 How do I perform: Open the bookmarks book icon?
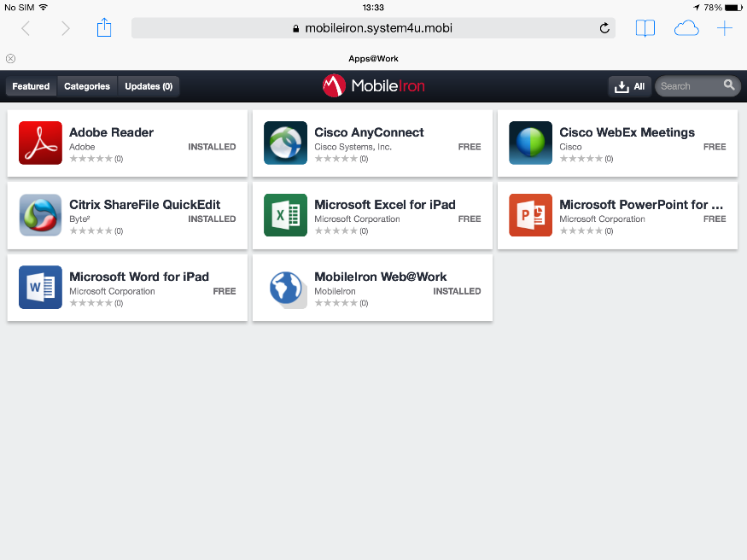click(645, 28)
